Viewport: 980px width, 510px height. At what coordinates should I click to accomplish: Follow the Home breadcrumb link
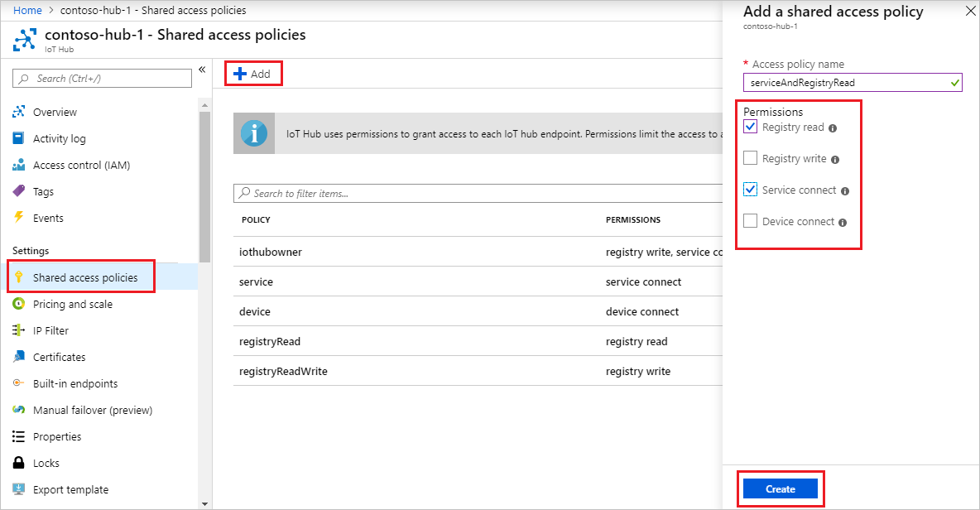point(27,10)
